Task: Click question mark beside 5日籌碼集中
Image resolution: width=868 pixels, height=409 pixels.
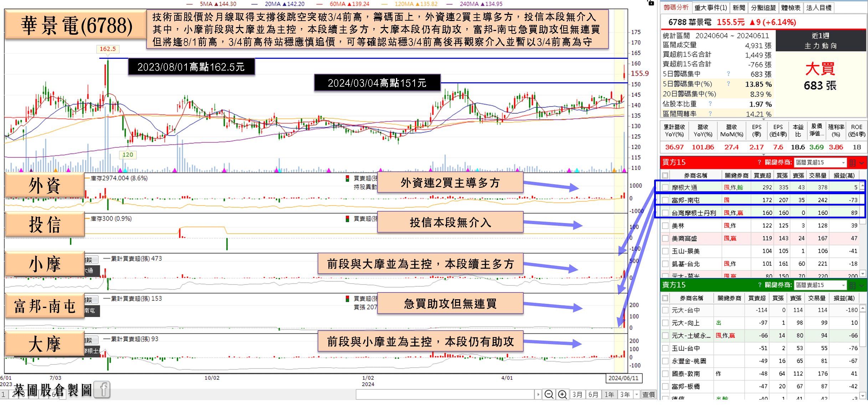Action: [728, 74]
